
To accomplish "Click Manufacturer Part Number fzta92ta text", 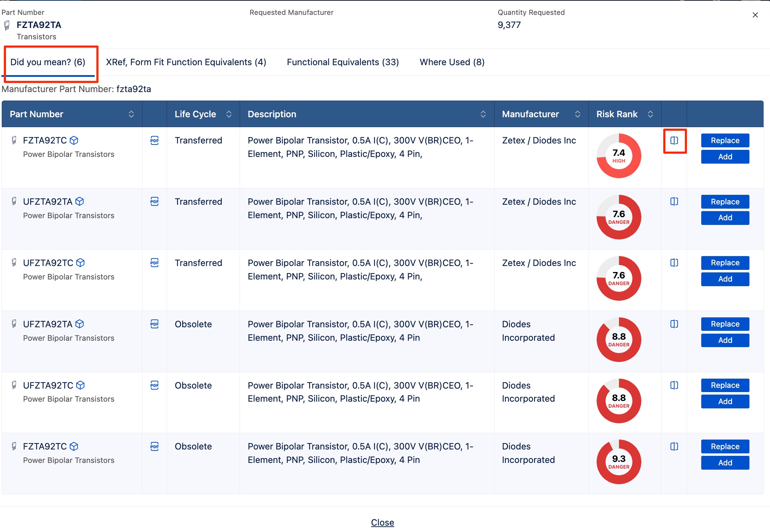I will [x=76, y=89].
